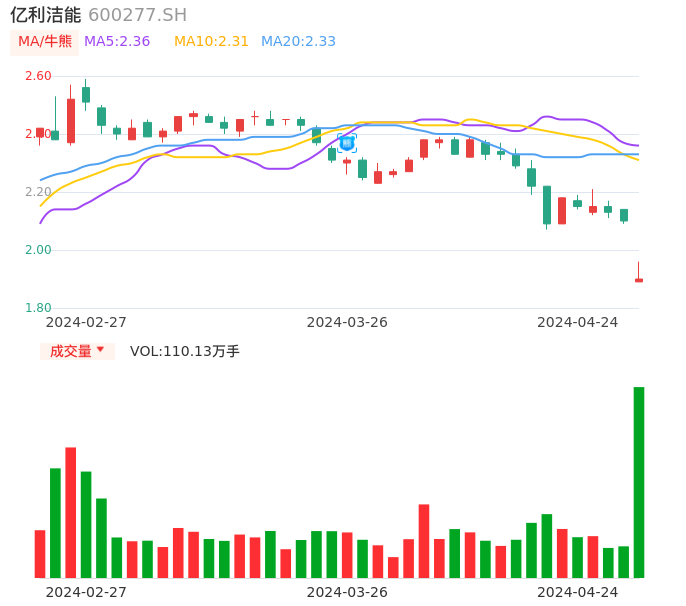Click the last red candlestick near 1.90
This screenshot has height=606, width=686.
[639, 279]
